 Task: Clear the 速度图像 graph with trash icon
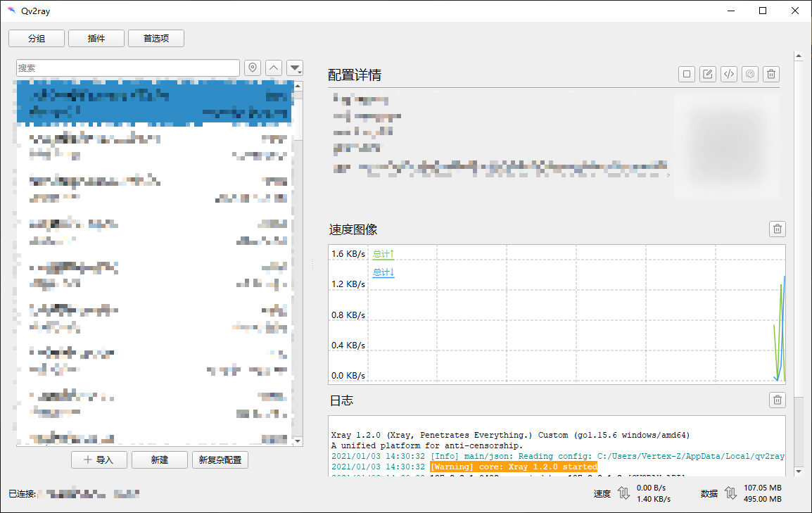pos(778,229)
